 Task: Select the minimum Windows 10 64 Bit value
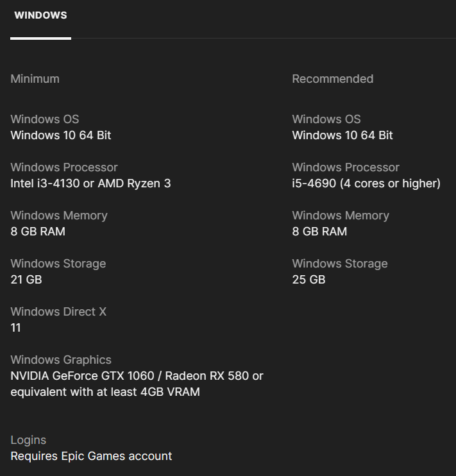tap(60, 135)
